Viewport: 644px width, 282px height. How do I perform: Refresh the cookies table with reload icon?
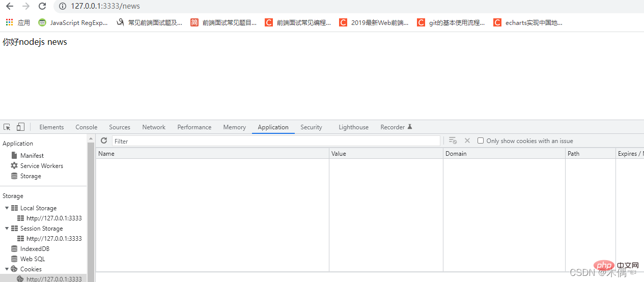pos(104,141)
